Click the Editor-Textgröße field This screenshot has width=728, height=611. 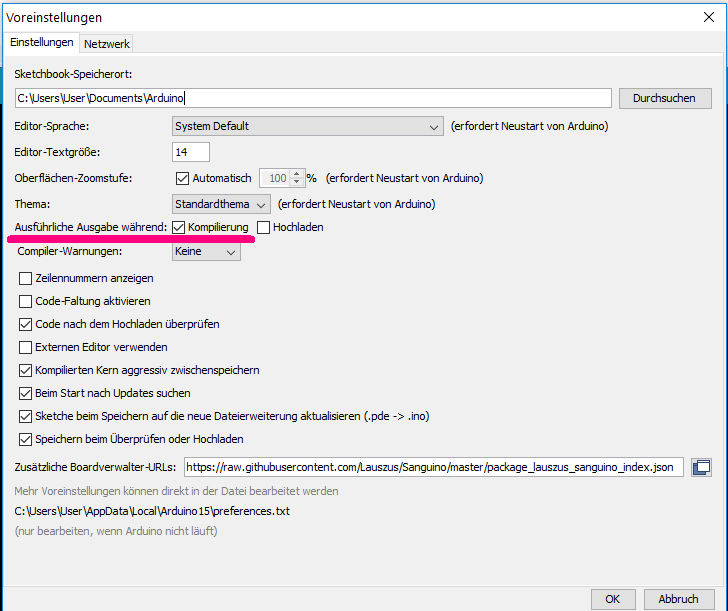pyautogui.click(x=191, y=152)
